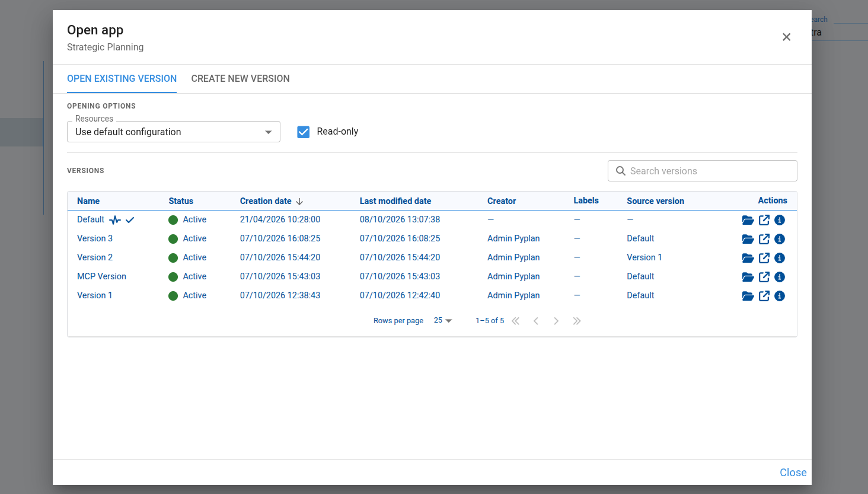Click the checkmark icon beside Default name
Image resolution: width=868 pixels, height=494 pixels.
[x=130, y=220]
